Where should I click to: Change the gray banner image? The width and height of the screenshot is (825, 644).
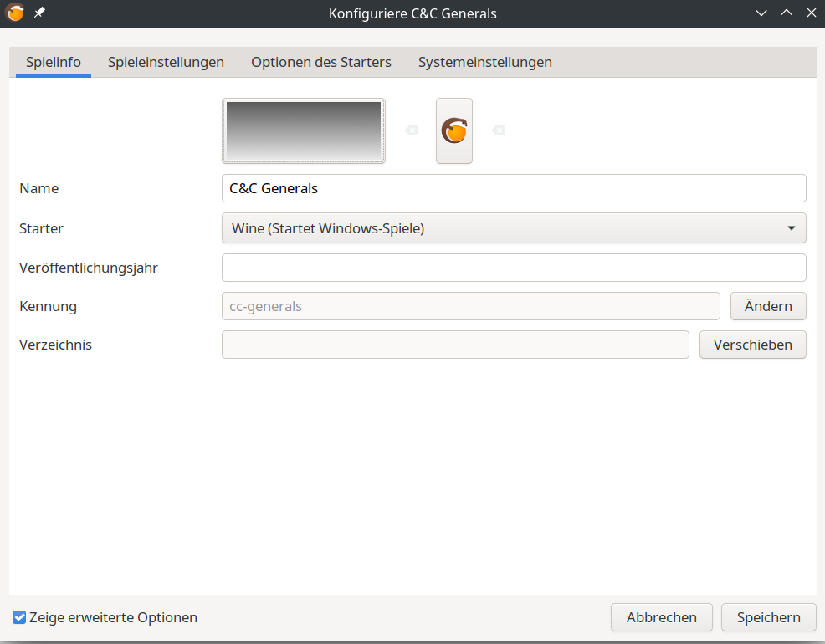pos(304,131)
